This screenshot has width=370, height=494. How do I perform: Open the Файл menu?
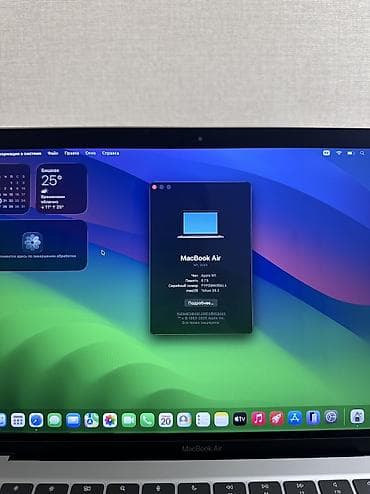click(53, 153)
